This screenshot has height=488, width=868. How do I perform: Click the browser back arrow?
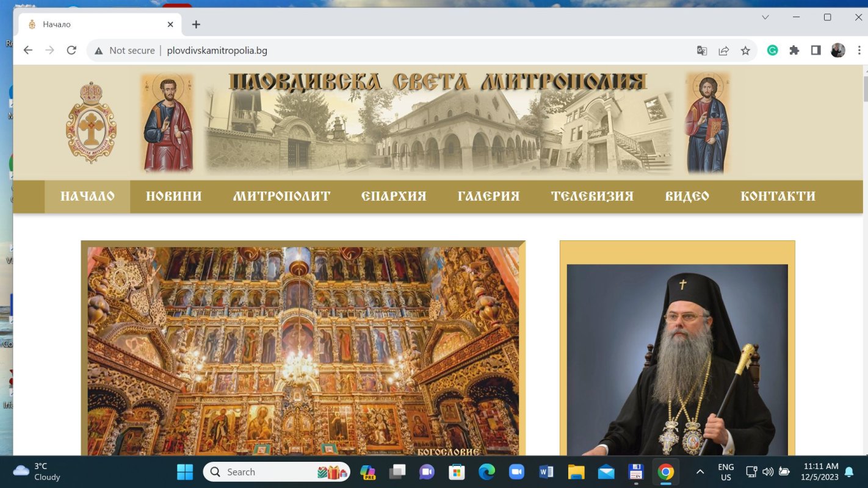pyautogui.click(x=28, y=51)
